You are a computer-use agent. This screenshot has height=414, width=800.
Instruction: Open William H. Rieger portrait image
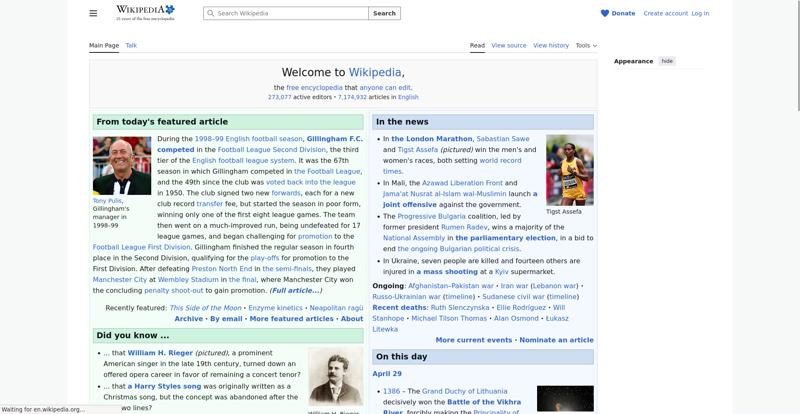click(x=334, y=377)
